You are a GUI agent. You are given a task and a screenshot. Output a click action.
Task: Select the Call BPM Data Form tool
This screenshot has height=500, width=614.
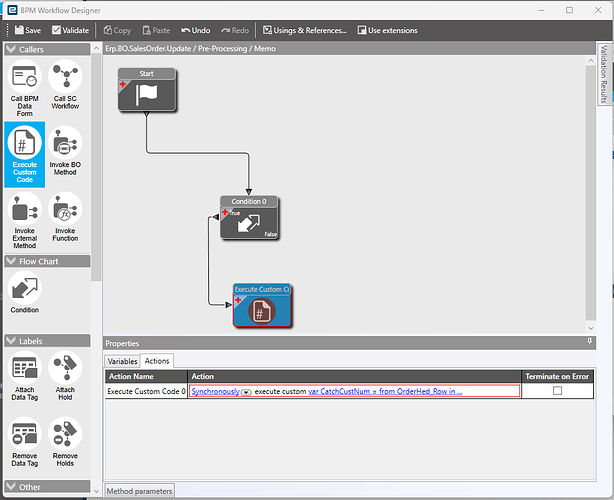25,88
